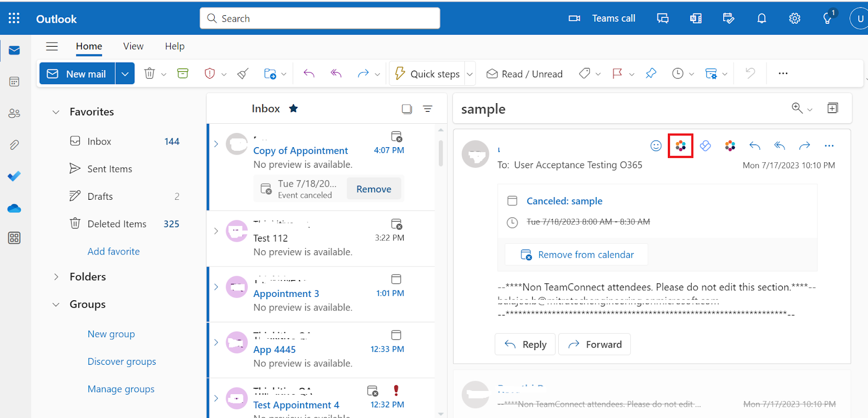The width and height of the screenshot is (868, 418).
Task: Click the Report shield icon in ribbon
Action: point(209,73)
